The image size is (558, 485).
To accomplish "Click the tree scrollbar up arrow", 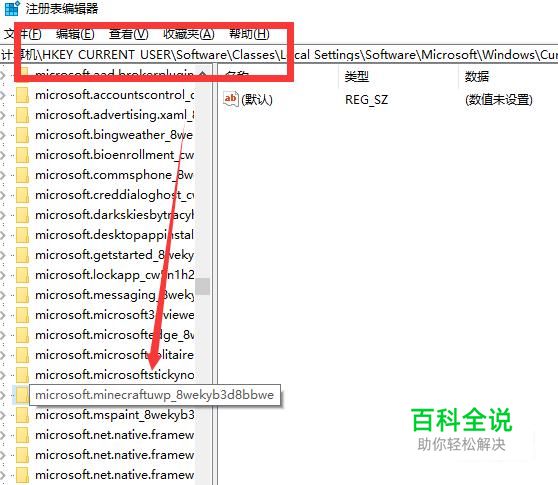I will pos(202,73).
